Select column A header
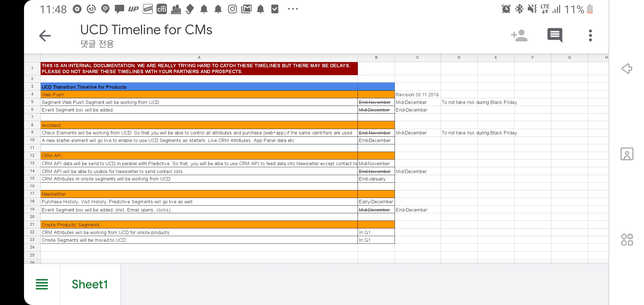This screenshot has width=644, height=305. click(199, 57)
